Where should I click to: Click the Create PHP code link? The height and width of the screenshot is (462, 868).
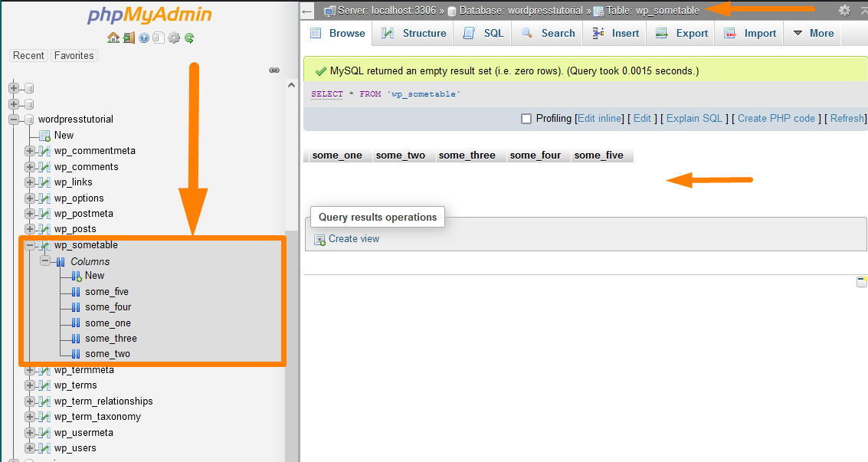776,119
